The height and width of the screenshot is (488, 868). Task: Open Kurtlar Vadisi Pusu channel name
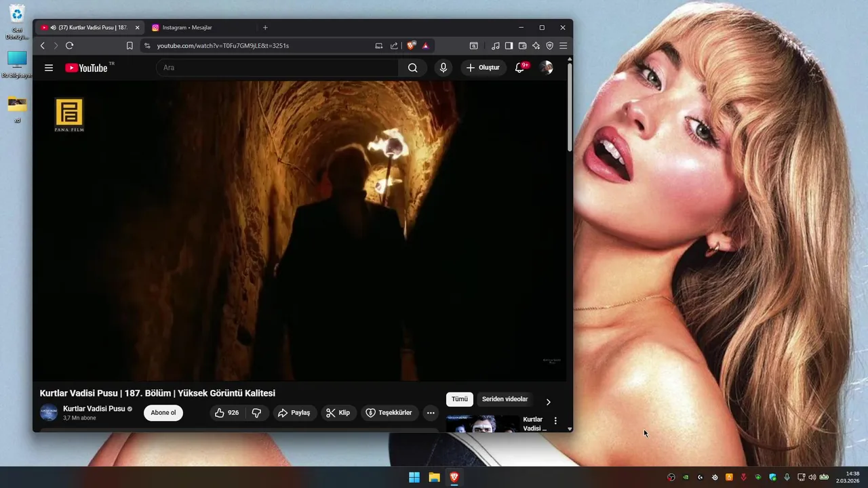click(x=94, y=409)
